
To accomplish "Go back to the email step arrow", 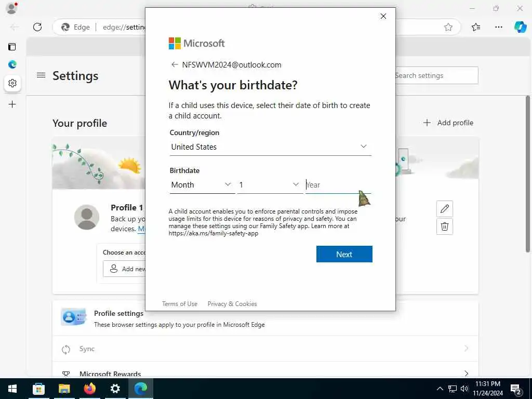I will tap(175, 64).
